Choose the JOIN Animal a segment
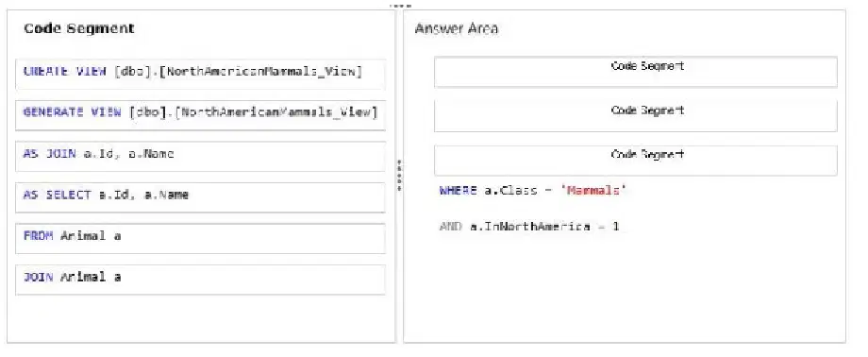Viewport: 868px width, 357px height. click(200, 279)
